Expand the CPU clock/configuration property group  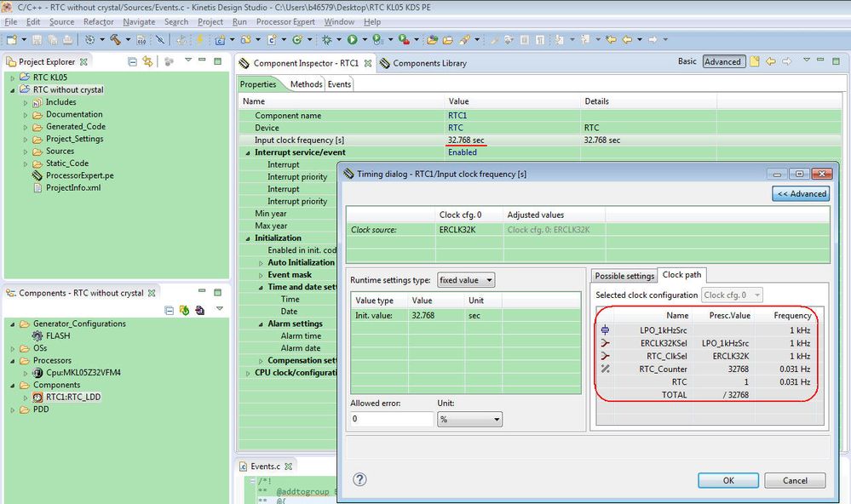(248, 373)
